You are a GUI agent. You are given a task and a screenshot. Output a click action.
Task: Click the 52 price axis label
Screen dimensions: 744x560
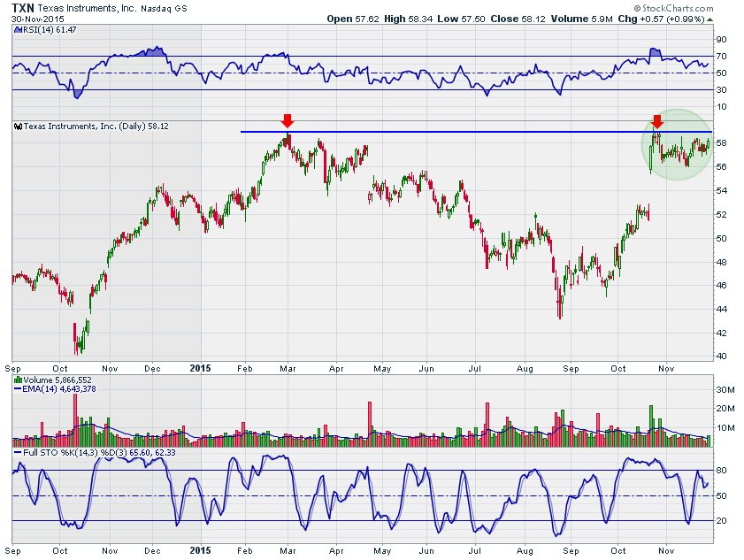[721, 214]
